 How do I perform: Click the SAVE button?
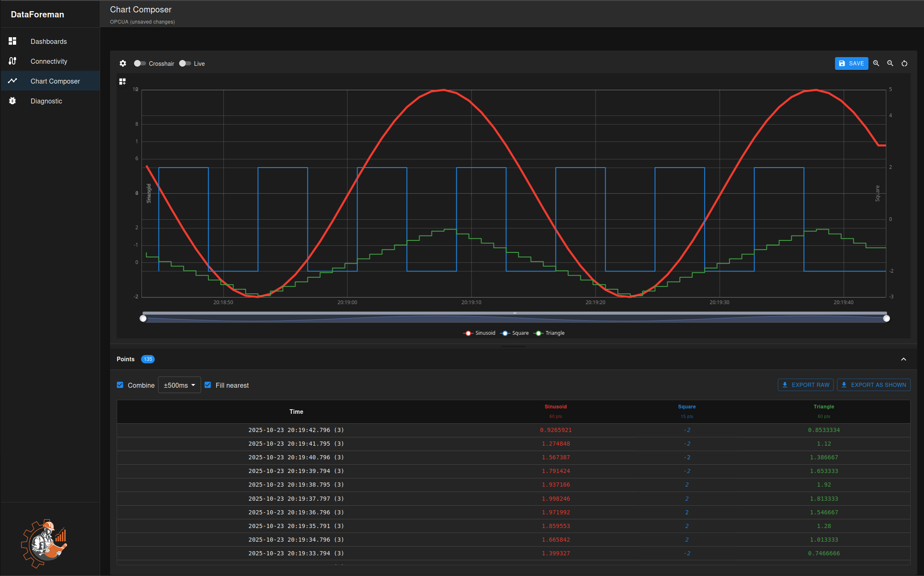tap(851, 63)
